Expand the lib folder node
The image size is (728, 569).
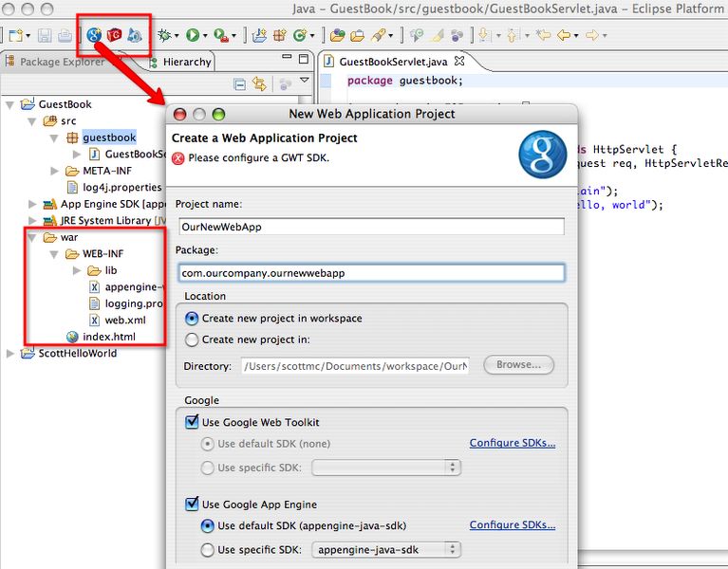77,270
